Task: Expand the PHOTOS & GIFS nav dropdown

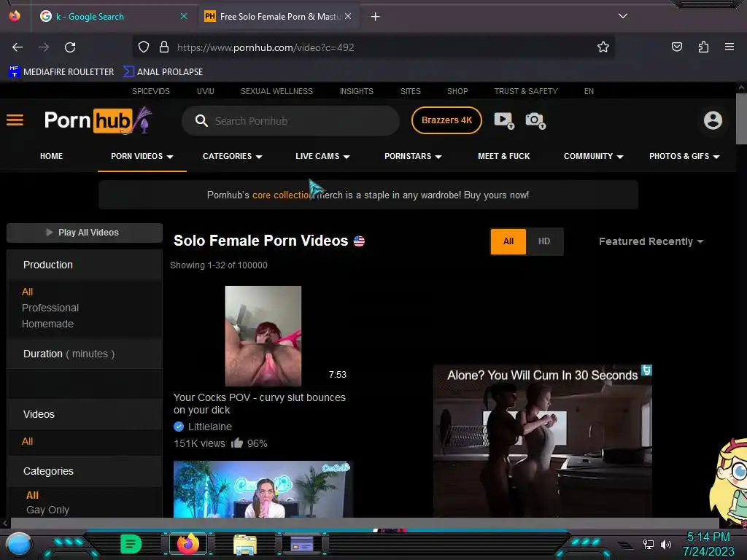Action: (684, 156)
